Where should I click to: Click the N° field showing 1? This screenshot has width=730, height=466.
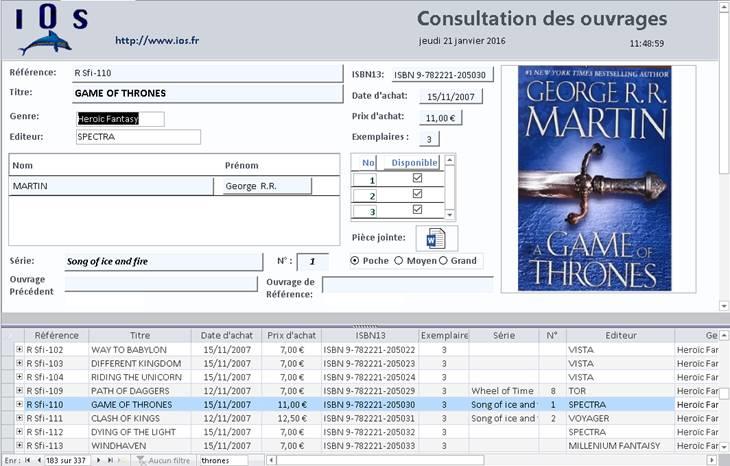pyautogui.click(x=312, y=262)
